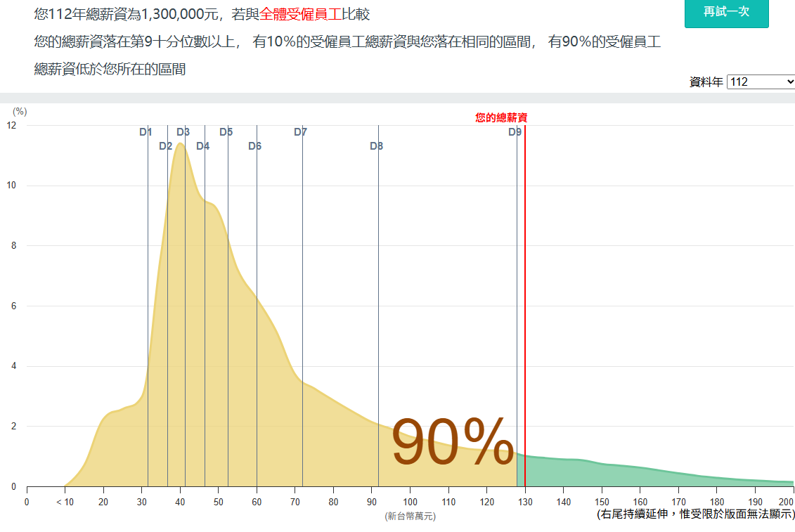
Task: Click the < 10 x-axis label
Action: [65, 502]
